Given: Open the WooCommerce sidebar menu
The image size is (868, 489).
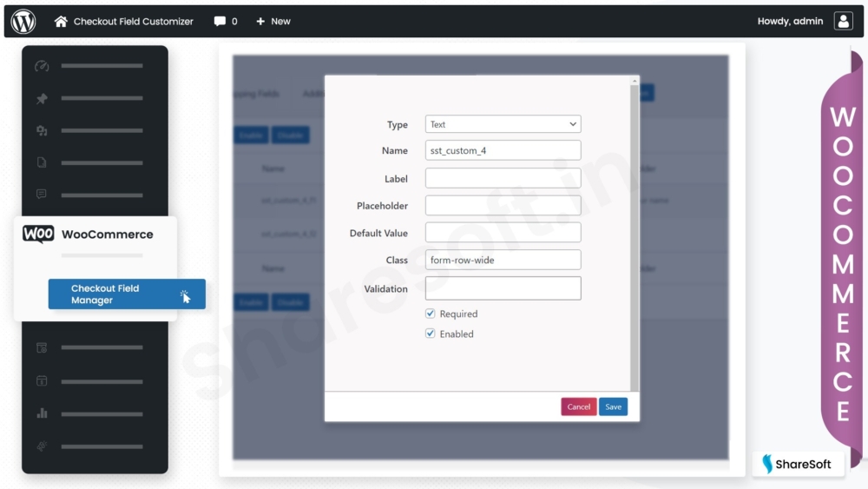Looking at the screenshot, I should (108, 235).
